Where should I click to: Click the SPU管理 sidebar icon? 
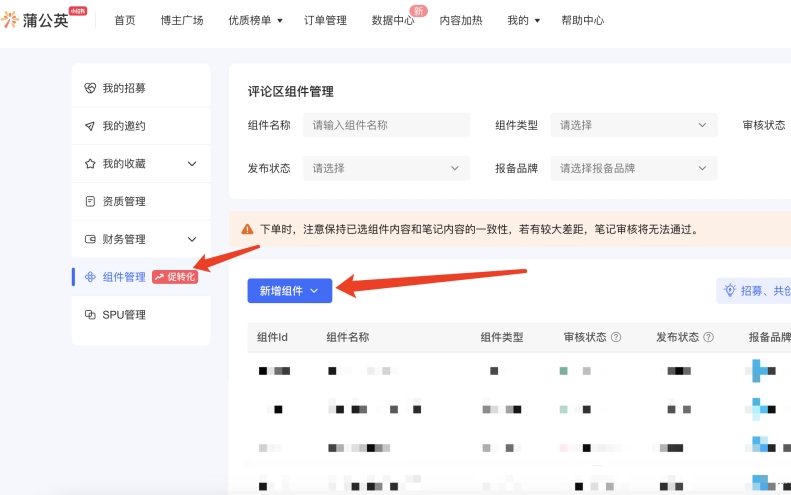point(90,314)
